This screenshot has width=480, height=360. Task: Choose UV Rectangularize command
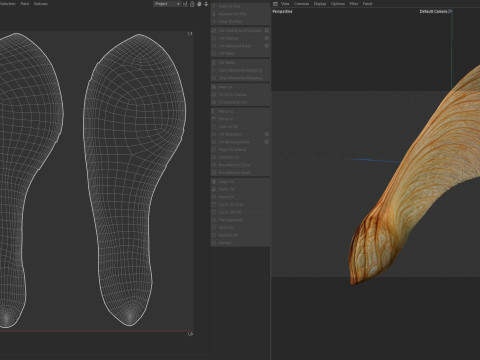(237, 142)
